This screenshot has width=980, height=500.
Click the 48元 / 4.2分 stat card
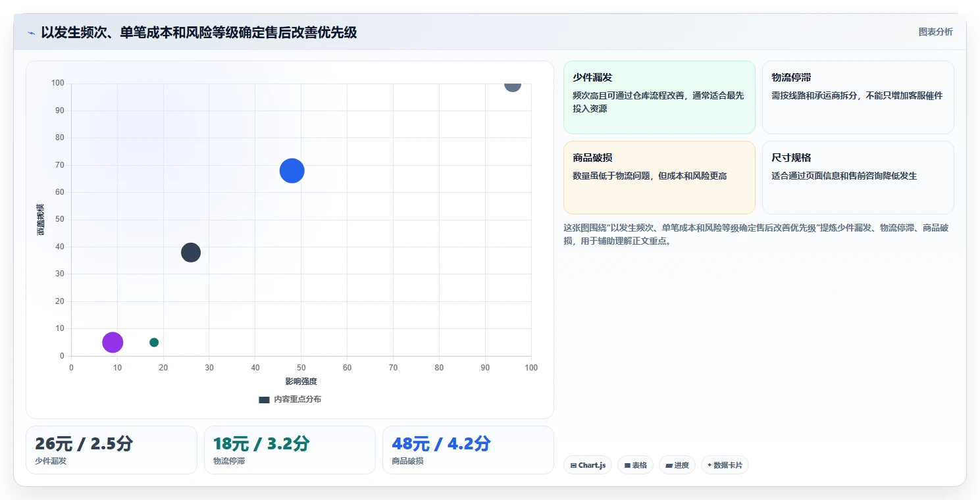pyautogui.click(x=468, y=450)
